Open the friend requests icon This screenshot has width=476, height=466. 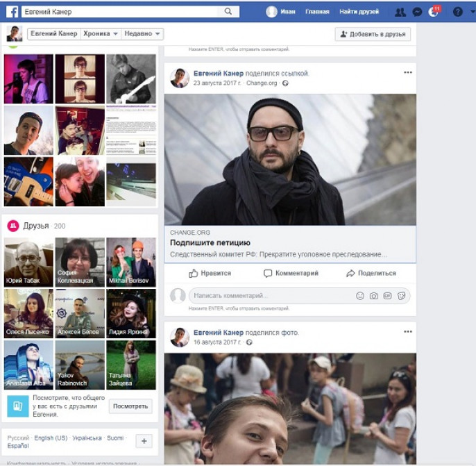click(400, 12)
